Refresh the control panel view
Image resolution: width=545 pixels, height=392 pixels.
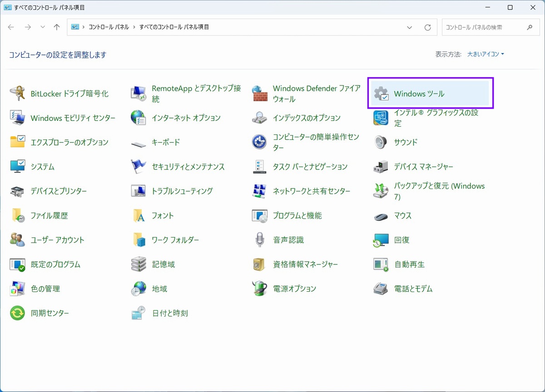coord(427,27)
